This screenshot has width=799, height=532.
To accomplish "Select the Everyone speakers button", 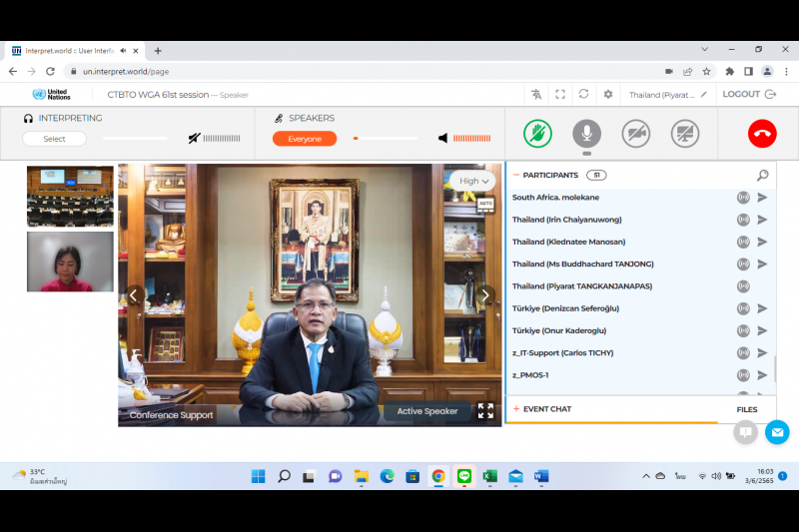I will click(x=305, y=139).
